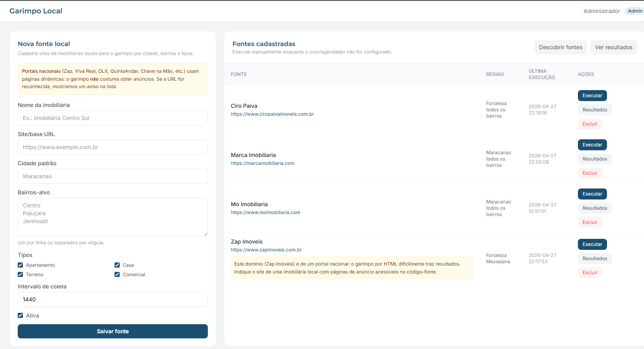Viewport: 644px width, 349px height.
Task: Click the Administrador user label
Action: [601, 11]
